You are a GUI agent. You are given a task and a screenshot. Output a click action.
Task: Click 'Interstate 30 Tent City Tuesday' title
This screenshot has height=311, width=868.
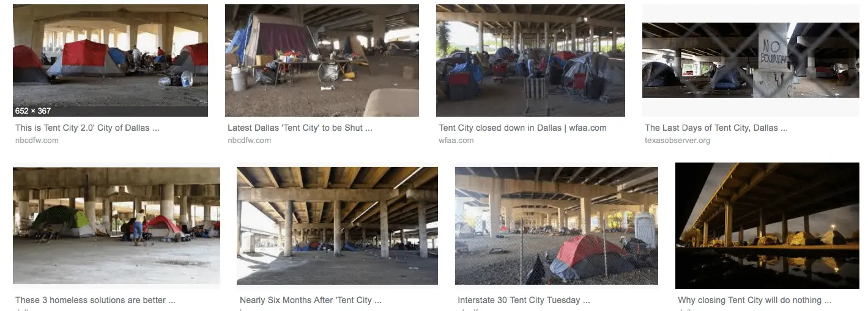[x=524, y=301]
